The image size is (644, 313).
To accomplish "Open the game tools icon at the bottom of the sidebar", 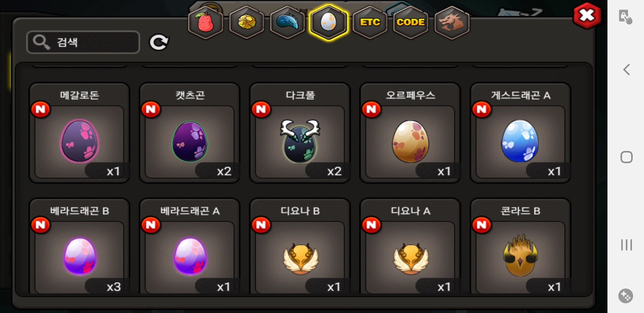I will point(626,296).
